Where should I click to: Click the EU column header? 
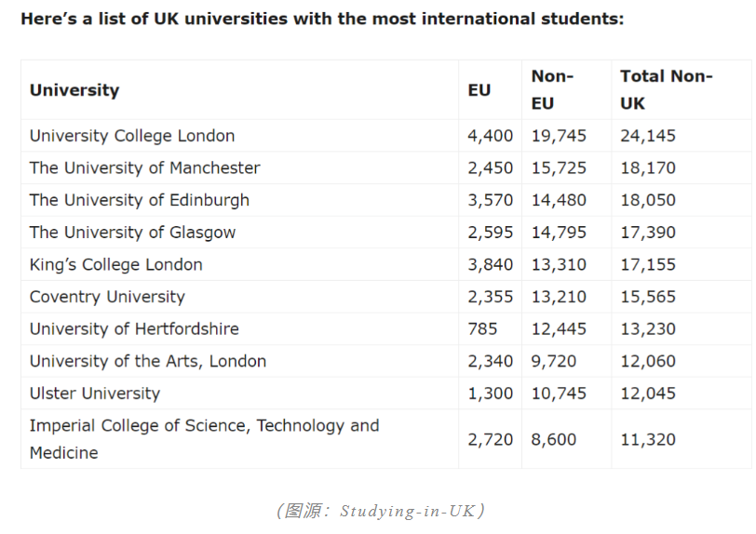click(479, 90)
